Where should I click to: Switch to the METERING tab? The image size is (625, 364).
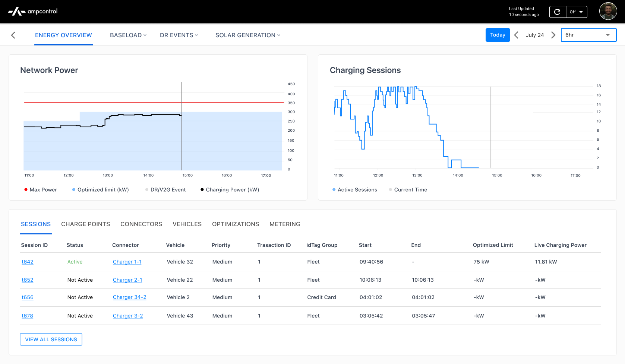point(285,224)
